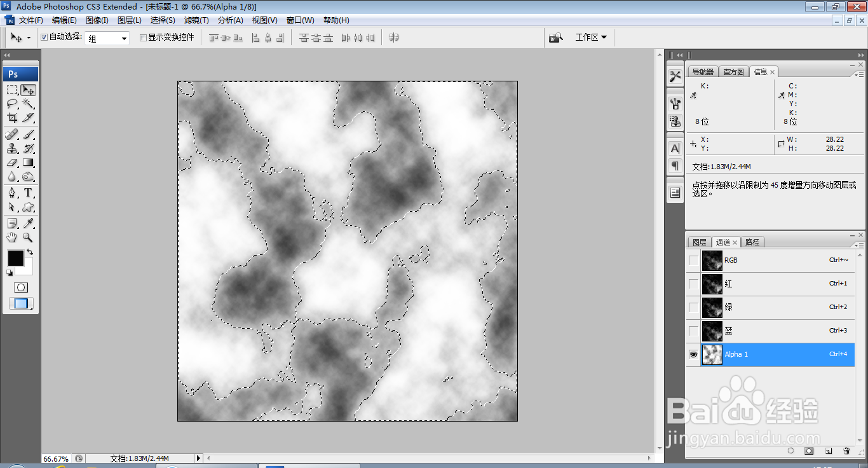Open the 文件(F) menu
This screenshot has height=468, width=868.
click(x=31, y=20)
